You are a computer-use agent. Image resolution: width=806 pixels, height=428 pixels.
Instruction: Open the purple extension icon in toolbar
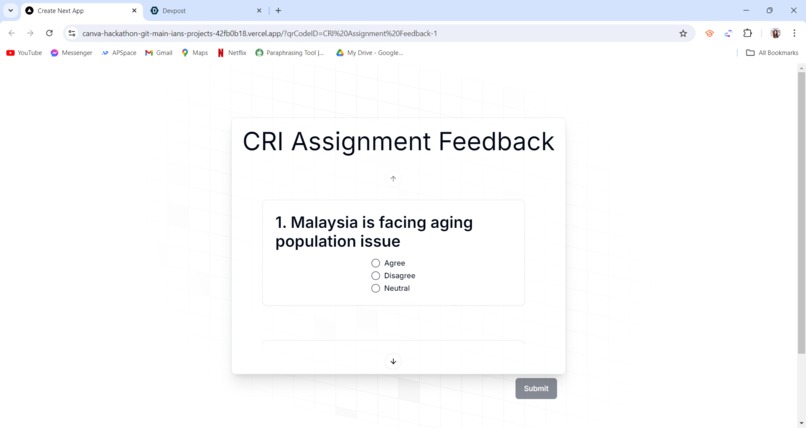[728, 33]
